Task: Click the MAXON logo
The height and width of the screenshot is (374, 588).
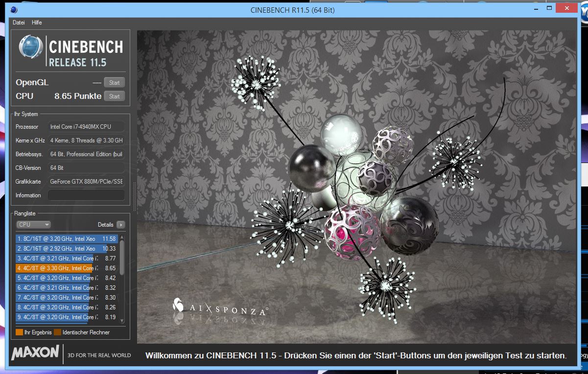Action: pyautogui.click(x=35, y=353)
